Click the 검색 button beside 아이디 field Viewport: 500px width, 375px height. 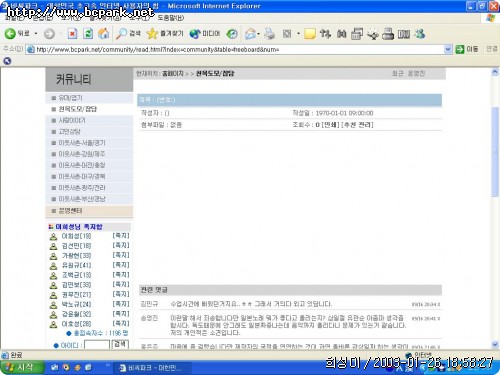[x=120, y=344]
